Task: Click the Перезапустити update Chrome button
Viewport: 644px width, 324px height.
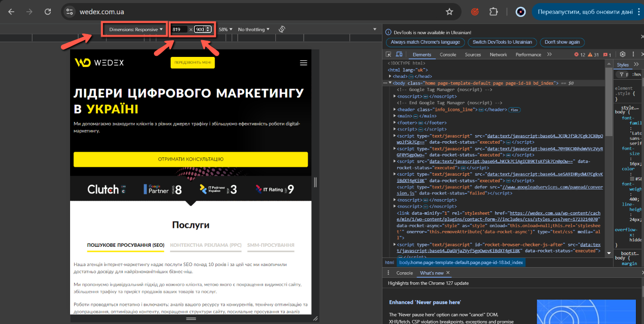Action: coord(588,11)
